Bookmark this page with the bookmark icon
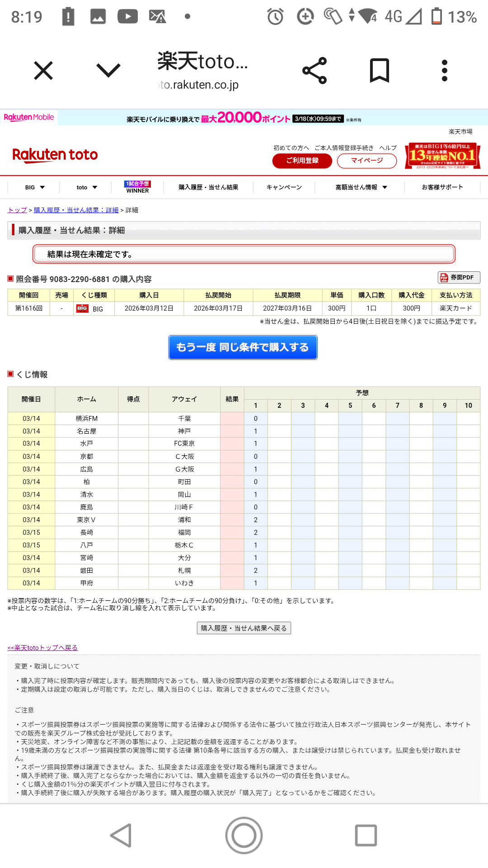The image size is (488, 868). (x=379, y=71)
